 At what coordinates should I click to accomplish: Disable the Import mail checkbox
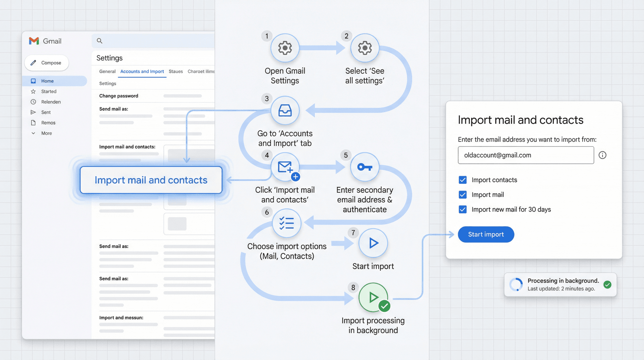pyautogui.click(x=463, y=194)
